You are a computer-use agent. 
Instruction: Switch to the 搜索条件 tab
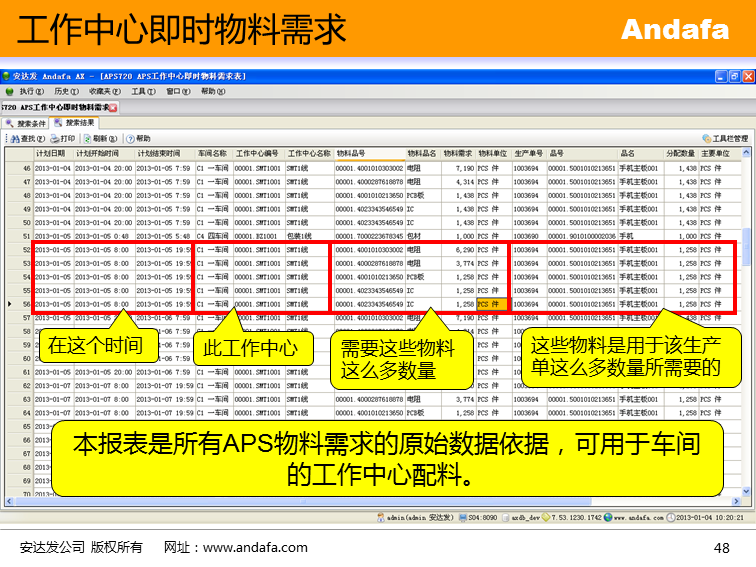pyautogui.click(x=26, y=123)
